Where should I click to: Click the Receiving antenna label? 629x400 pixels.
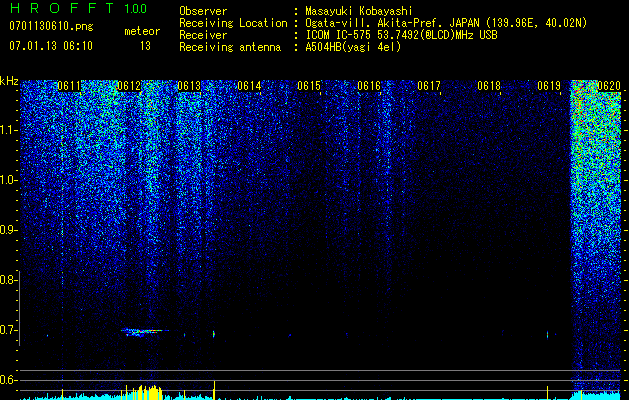pyautogui.click(x=230, y=47)
